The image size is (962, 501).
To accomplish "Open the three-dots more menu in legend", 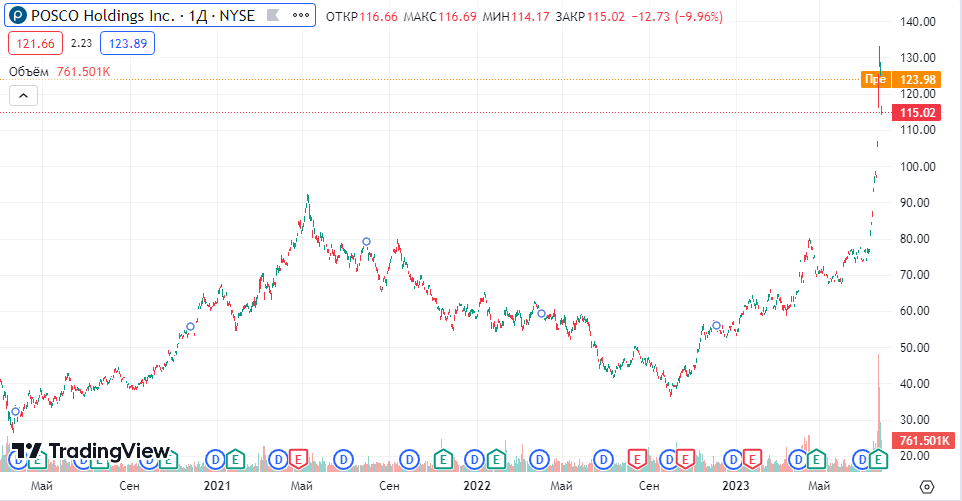I will (x=301, y=15).
